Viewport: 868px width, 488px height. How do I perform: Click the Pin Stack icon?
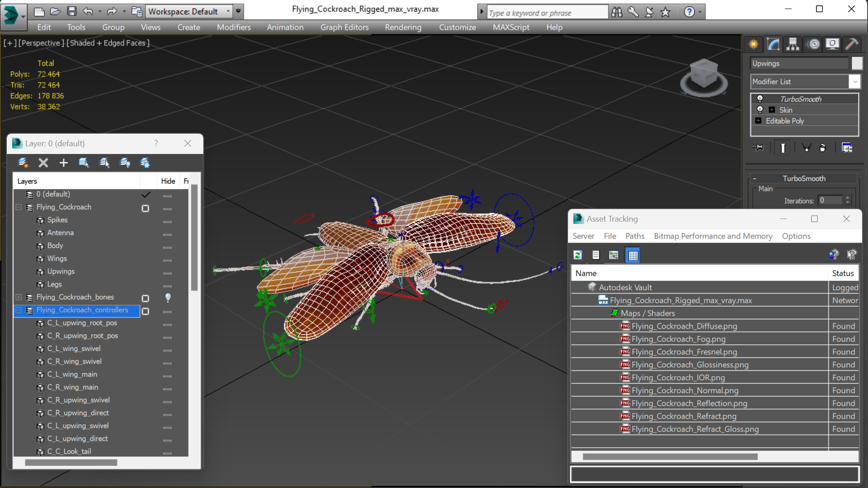click(x=759, y=148)
